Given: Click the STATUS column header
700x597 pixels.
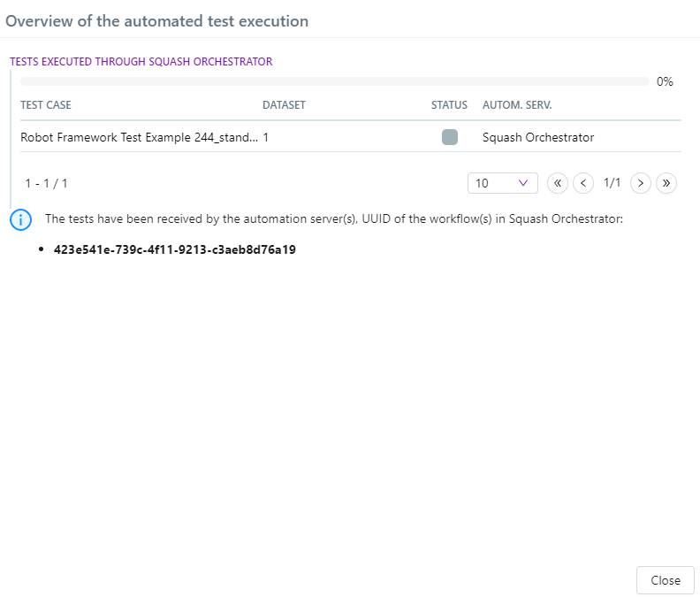Looking at the screenshot, I should (449, 105).
